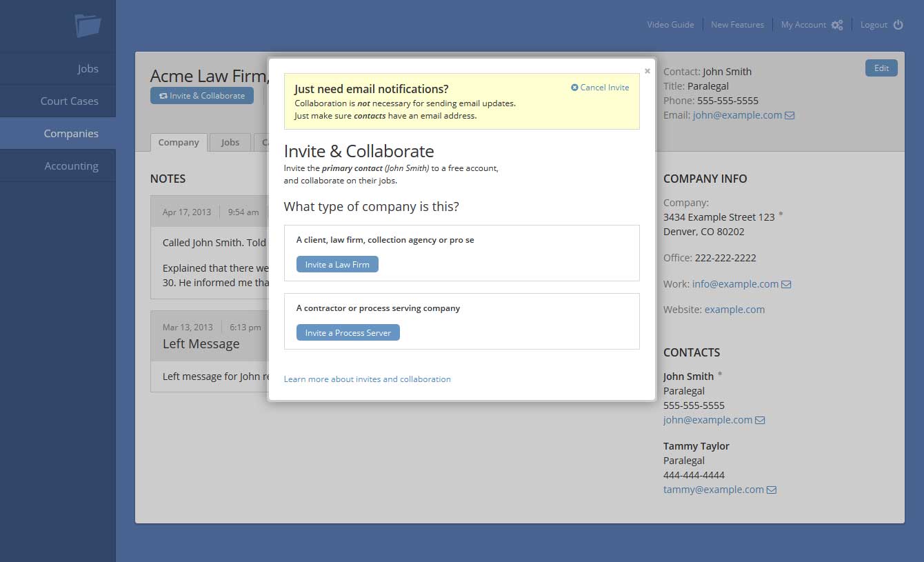924x562 pixels.
Task: Click envelope icon after John Smith's contact email
Action: point(760,420)
